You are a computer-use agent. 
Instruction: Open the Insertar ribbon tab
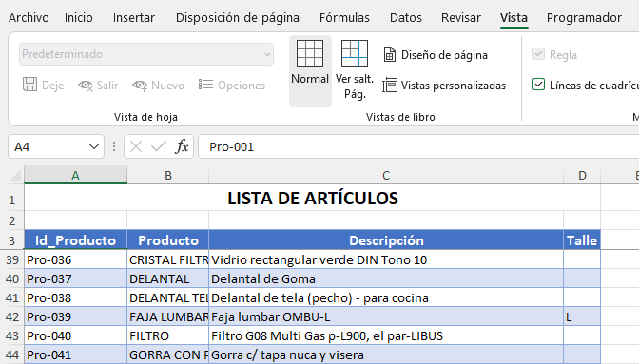pos(134,18)
